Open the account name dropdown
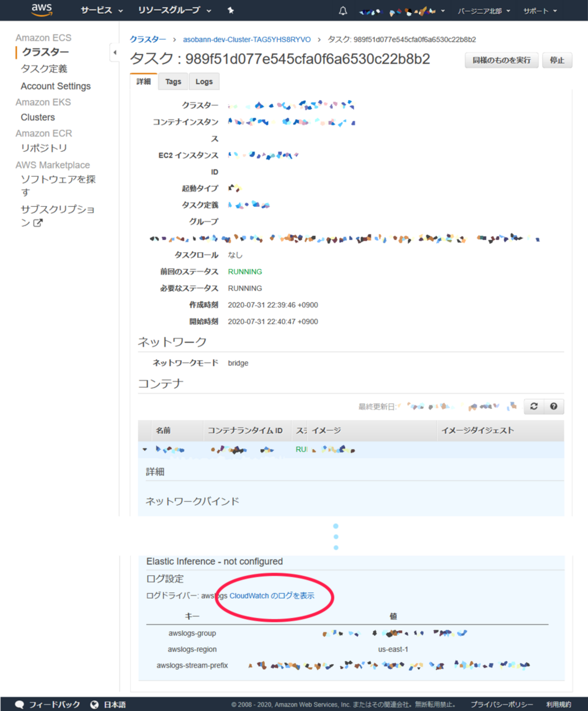The height and width of the screenshot is (711, 588). click(x=402, y=11)
